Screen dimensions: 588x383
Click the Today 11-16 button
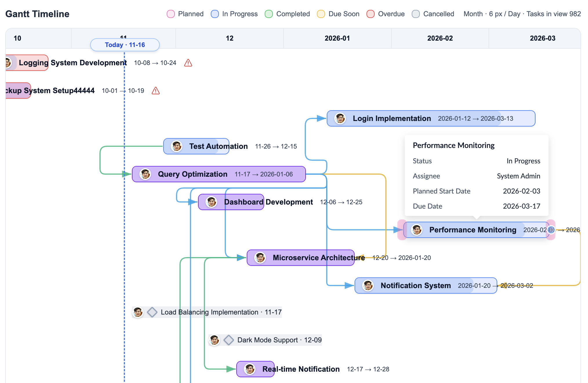tap(125, 45)
